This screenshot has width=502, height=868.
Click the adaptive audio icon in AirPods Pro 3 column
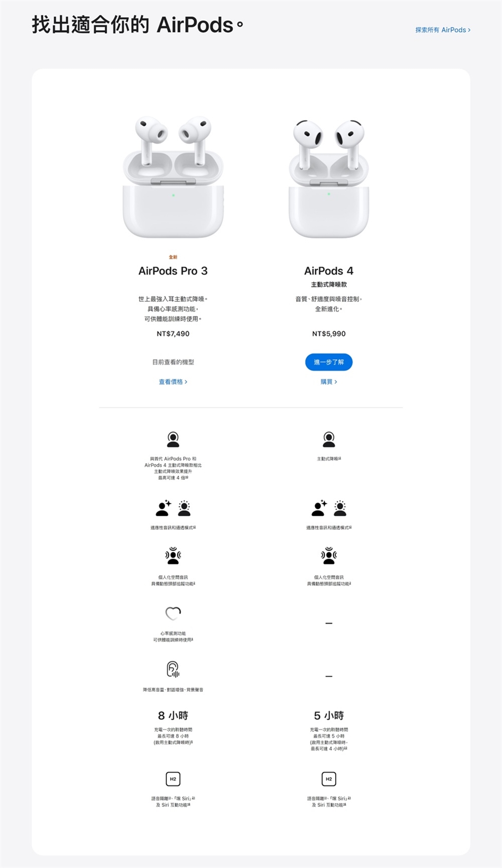[173, 508]
